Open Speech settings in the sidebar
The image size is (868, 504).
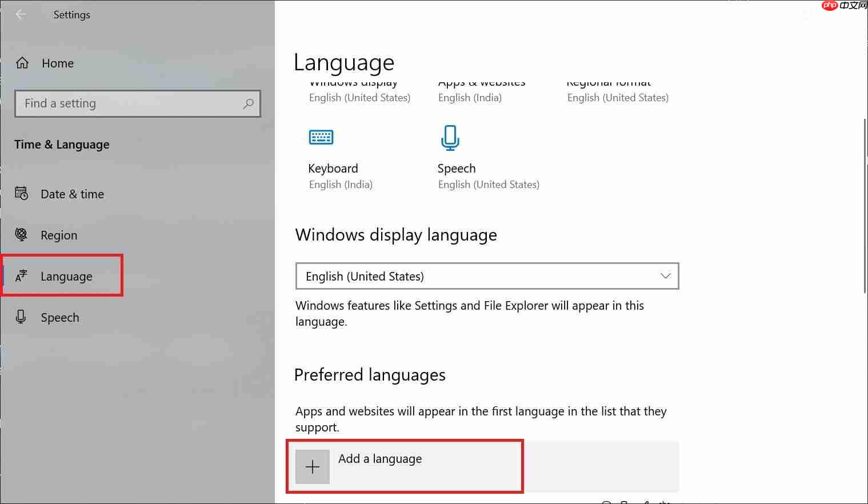[60, 318]
